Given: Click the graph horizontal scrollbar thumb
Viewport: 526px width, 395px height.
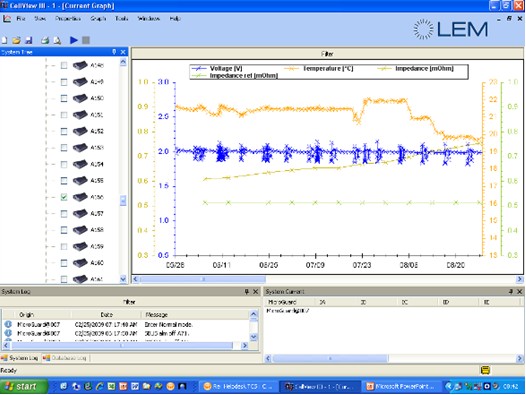Looking at the screenshot, I should click(x=203, y=279).
